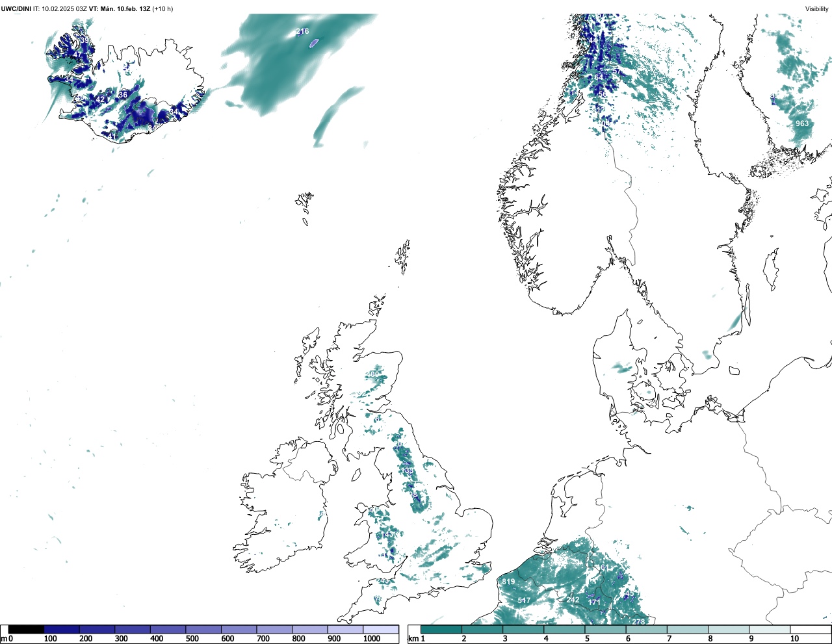The width and height of the screenshot is (832, 644).
Task: Click the 800–900 m legend swatch
Action: point(309,629)
